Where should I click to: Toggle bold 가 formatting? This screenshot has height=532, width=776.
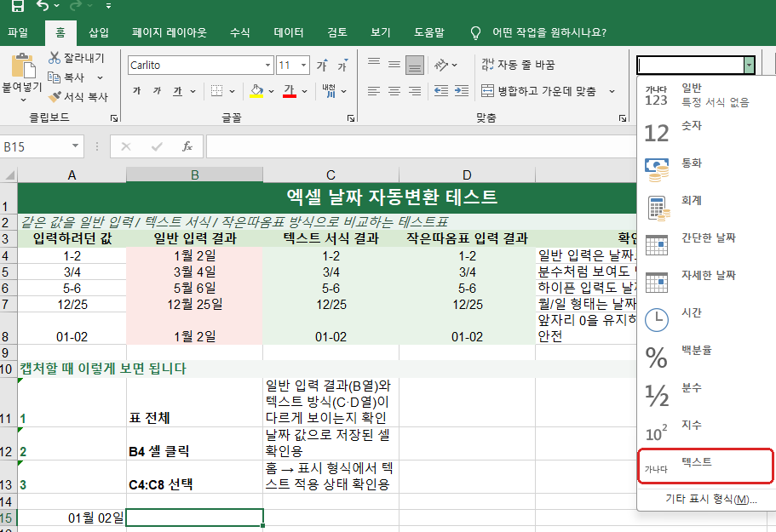(137, 91)
